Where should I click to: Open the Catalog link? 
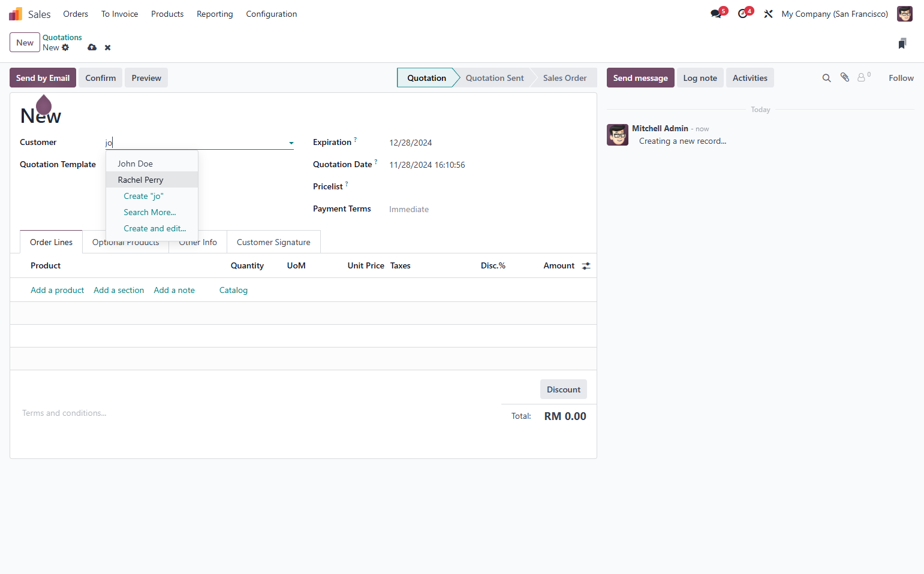click(233, 290)
